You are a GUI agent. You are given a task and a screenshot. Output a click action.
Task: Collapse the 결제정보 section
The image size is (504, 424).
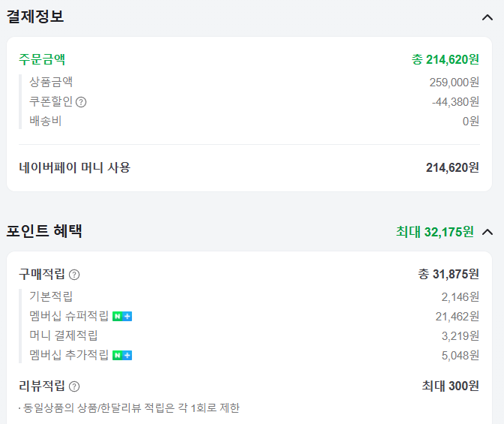click(487, 17)
